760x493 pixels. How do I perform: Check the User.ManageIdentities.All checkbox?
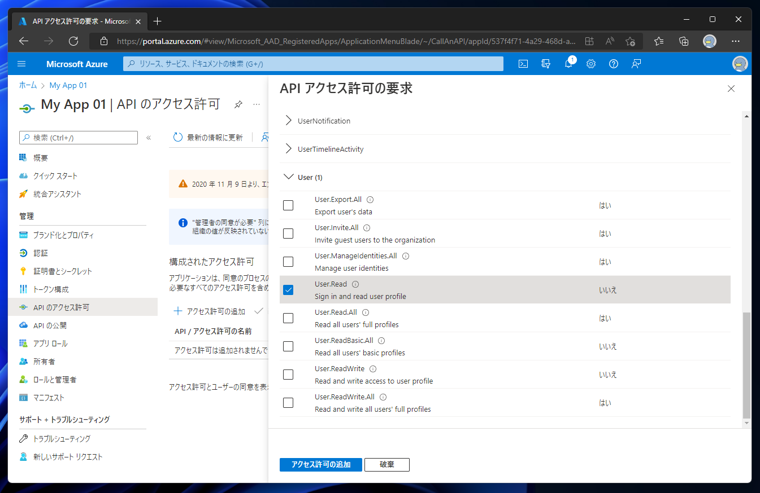tap(288, 262)
